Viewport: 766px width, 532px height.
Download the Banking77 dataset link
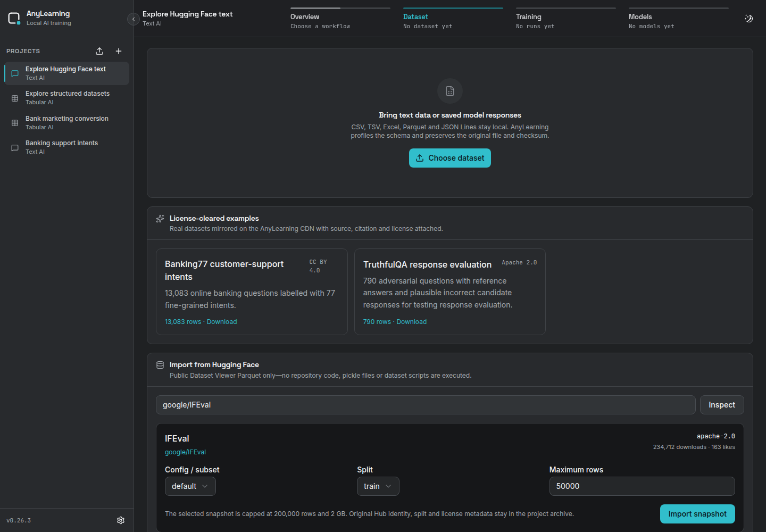(x=222, y=322)
